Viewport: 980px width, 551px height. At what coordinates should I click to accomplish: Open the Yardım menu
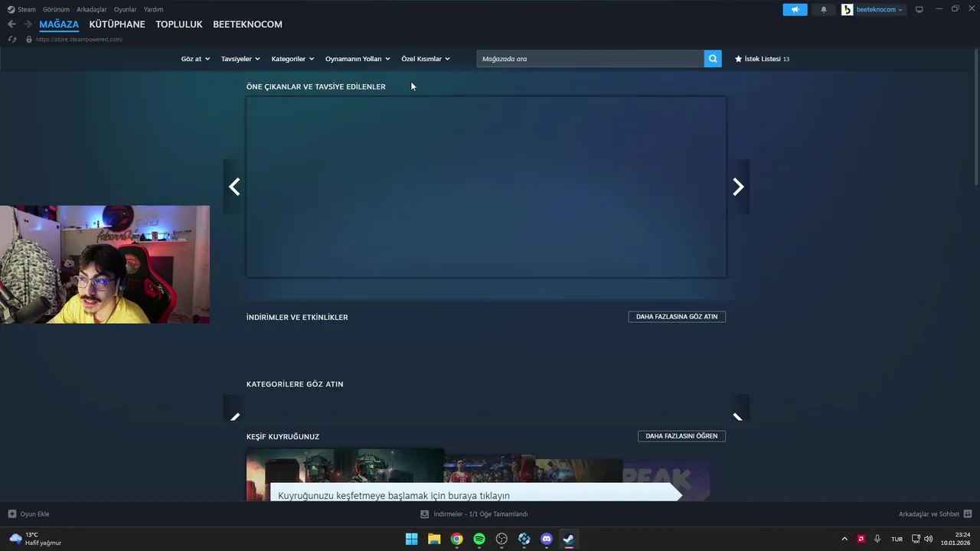pyautogui.click(x=153, y=9)
